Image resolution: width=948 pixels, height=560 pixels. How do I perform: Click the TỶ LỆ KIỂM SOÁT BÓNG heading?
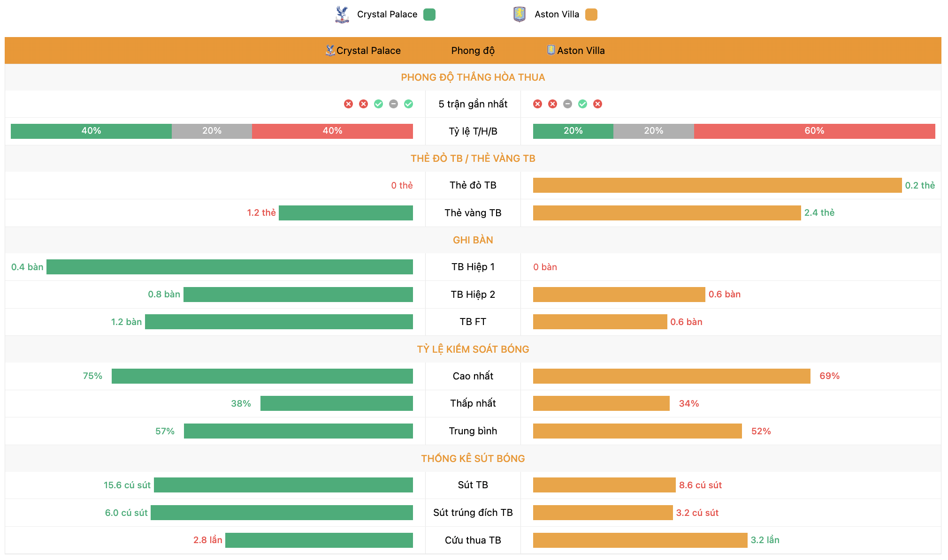(x=473, y=349)
